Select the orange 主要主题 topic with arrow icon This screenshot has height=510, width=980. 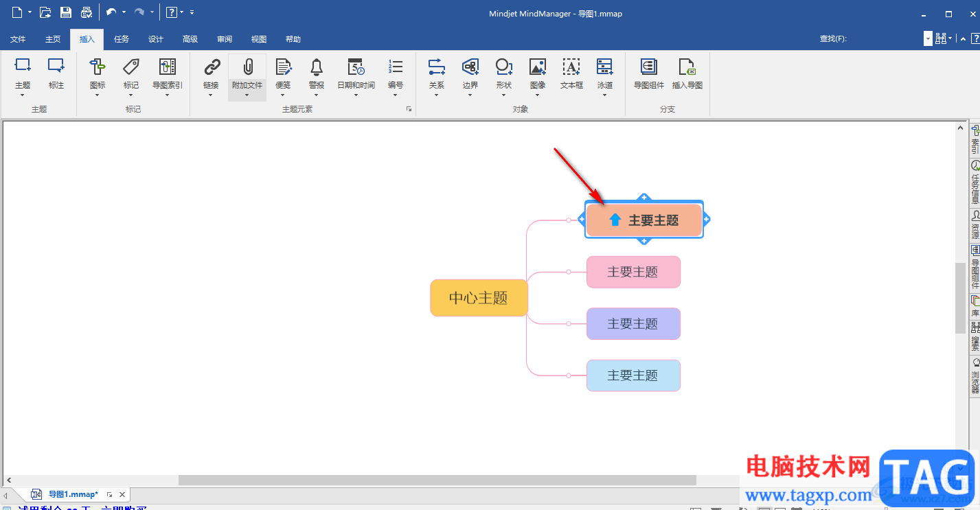pyautogui.click(x=644, y=220)
